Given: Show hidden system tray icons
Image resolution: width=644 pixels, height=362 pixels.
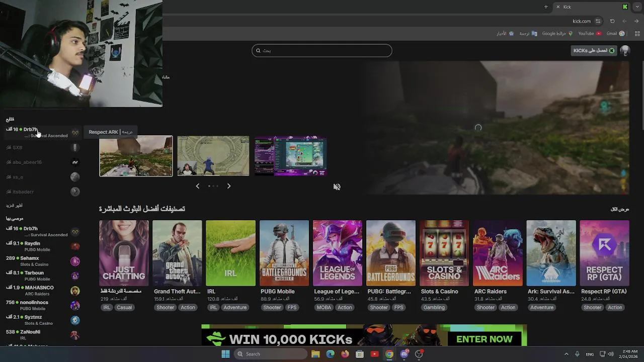Looking at the screenshot, I should 566,354.
